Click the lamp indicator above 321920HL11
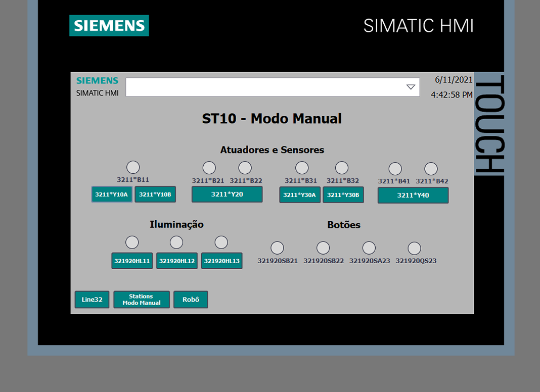The width and height of the screenshot is (540, 392). (132, 242)
